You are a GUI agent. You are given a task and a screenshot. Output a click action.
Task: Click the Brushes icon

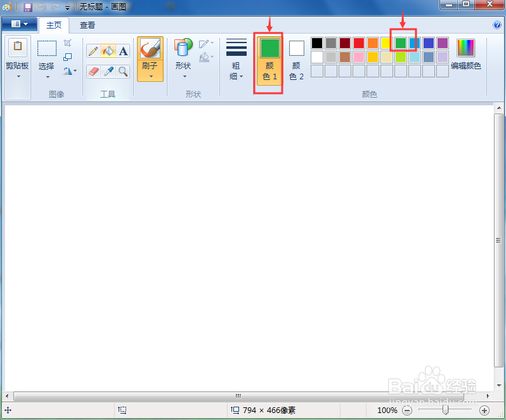tap(150, 48)
